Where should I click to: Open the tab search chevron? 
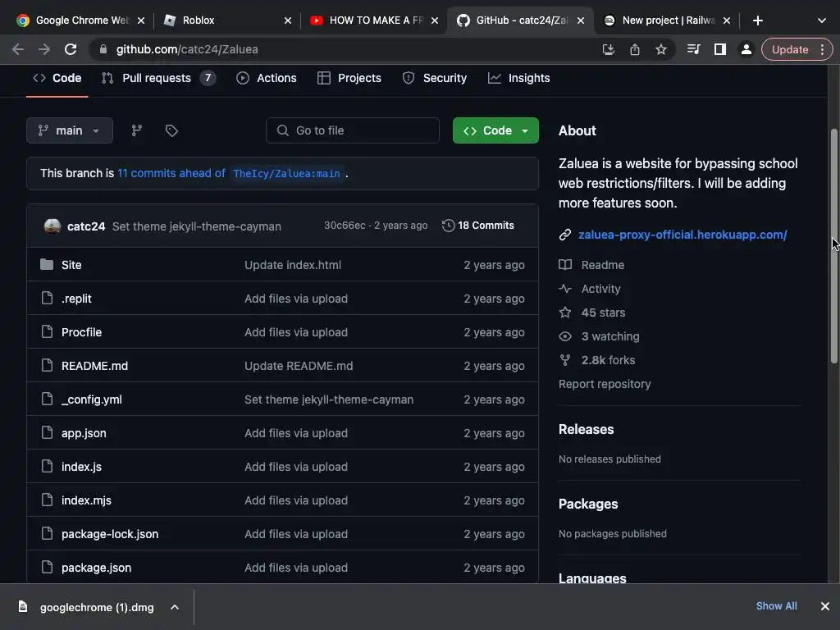pos(822,21)
